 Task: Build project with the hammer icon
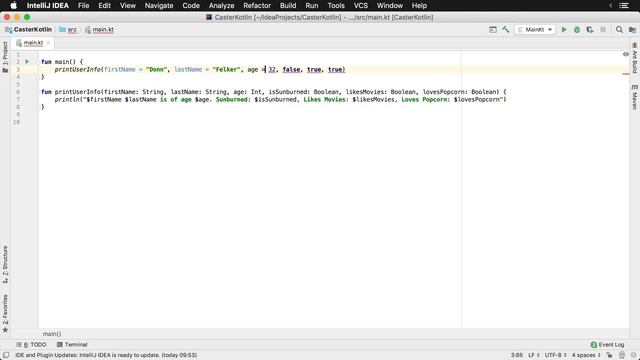pyautogui.click(x=506, y=29)
